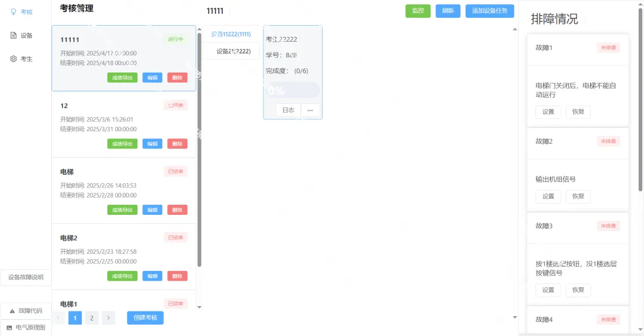644x336 pixels.
Task: Click the 创建考核 button
Action: 145,317
